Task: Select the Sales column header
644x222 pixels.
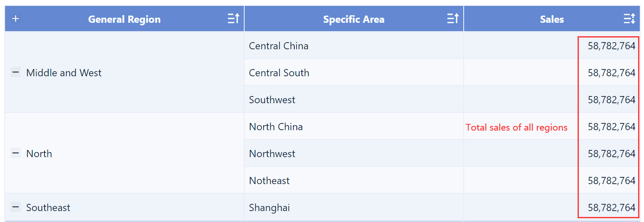Action: click(x=552, y=19)
